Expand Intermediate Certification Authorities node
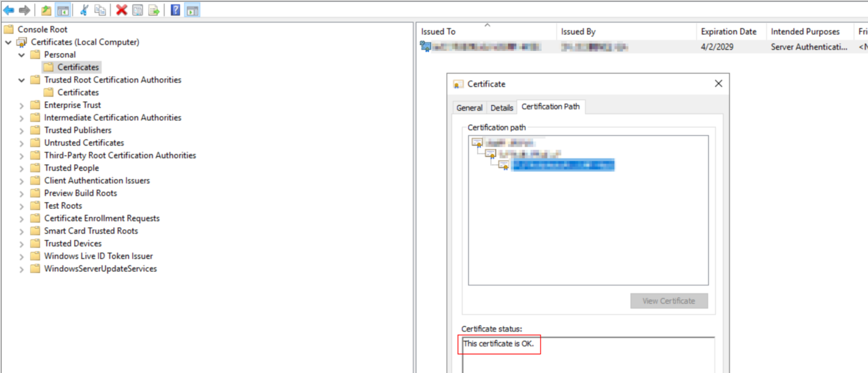 pos(22,118)
